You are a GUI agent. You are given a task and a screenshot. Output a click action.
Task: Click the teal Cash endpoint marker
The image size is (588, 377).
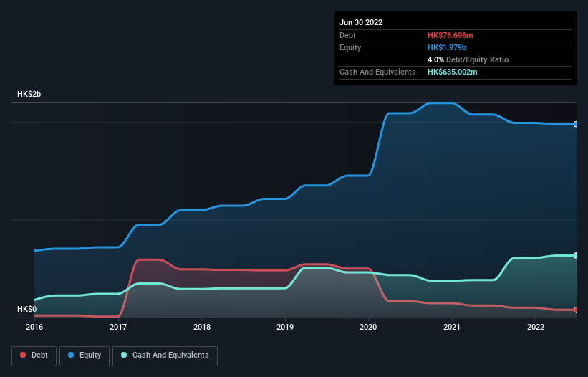[x=576, y=255]
